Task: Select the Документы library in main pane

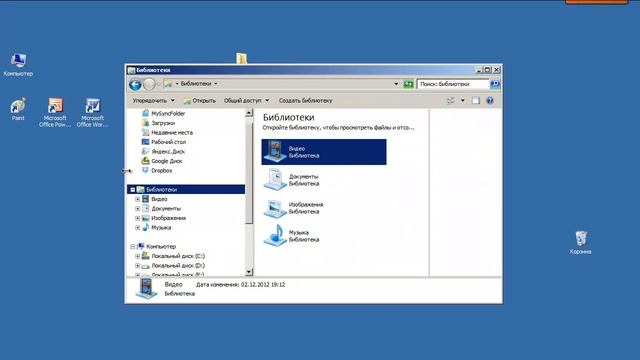Action: tap(324, 180)
